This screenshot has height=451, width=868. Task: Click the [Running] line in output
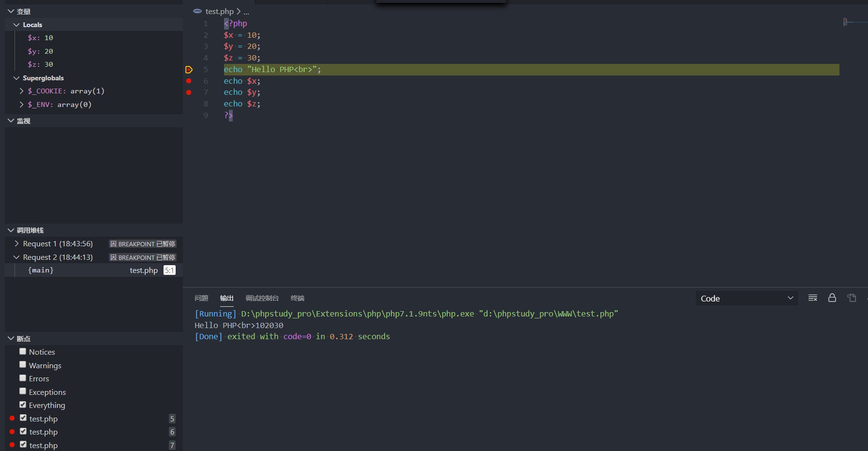coord(406,314)
